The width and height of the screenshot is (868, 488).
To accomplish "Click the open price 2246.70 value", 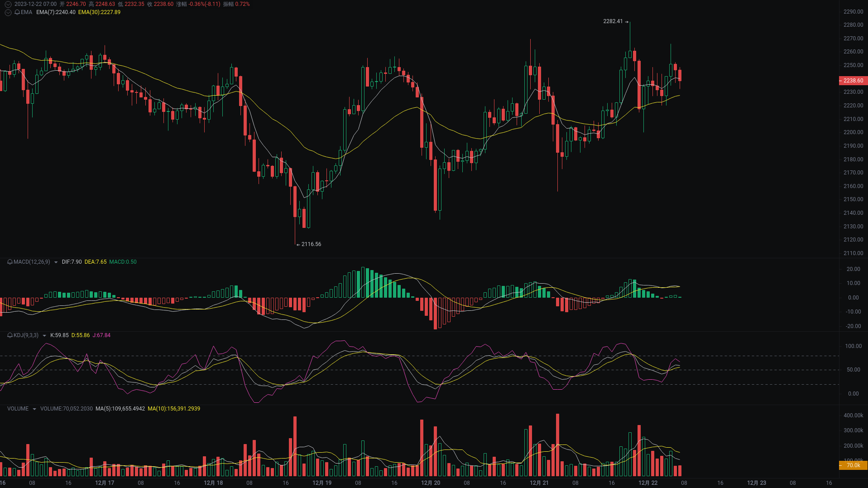I will tap(76, 4).
